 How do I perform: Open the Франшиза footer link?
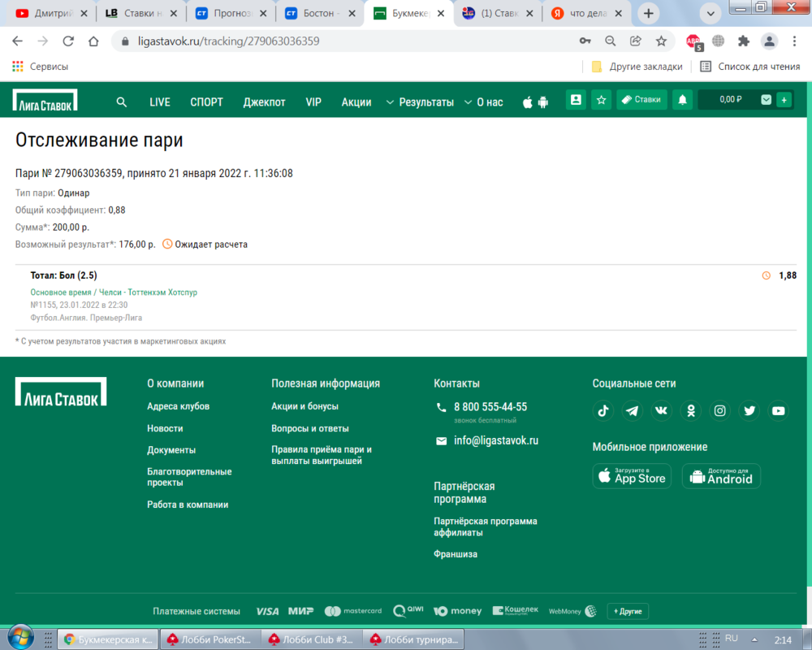456,554
